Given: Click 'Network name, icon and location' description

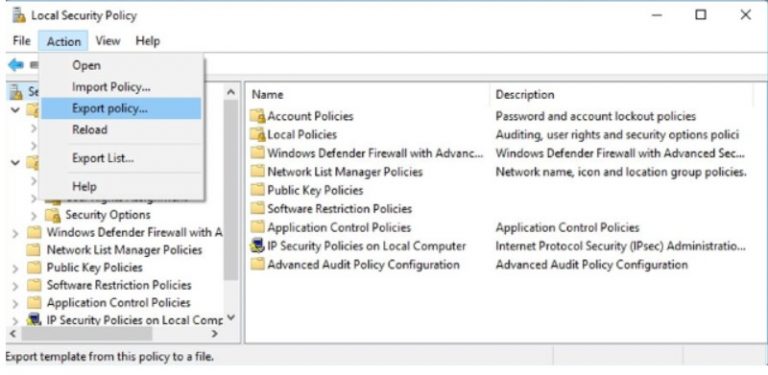Looking at the screenshot, I should pos(621,172).
